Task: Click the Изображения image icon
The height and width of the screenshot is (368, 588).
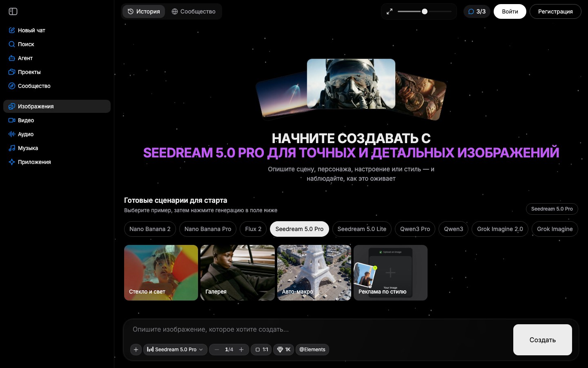Action: coord(12,106)
